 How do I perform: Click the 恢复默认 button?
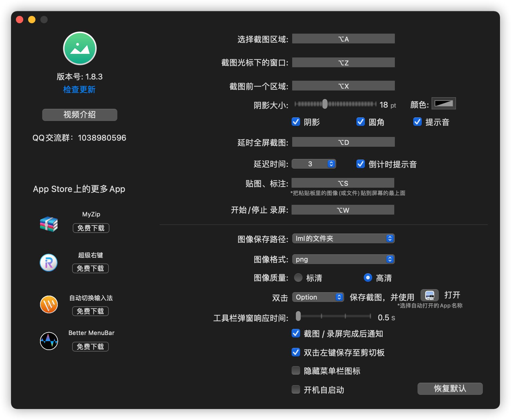point(450,389)
